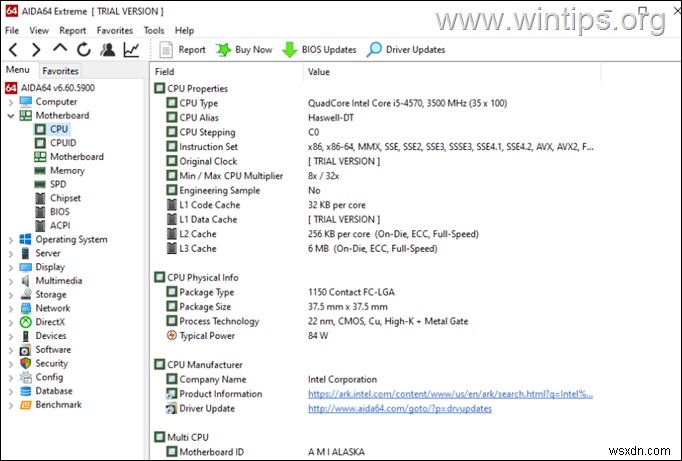Viewport: 682px width, 461px height.
Task: Open the ark.intel.com Product Information link
Action: (x=450, y=394)
